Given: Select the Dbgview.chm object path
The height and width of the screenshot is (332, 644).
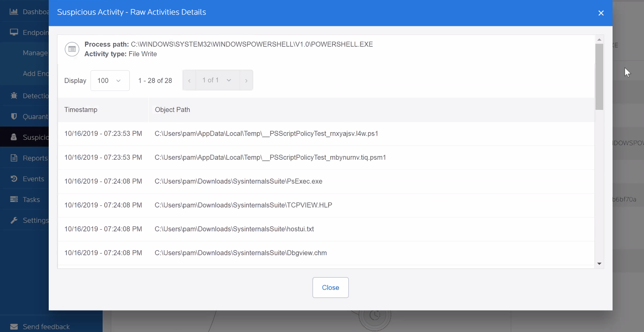Looking at the screenshot, I should pos(240,253).
